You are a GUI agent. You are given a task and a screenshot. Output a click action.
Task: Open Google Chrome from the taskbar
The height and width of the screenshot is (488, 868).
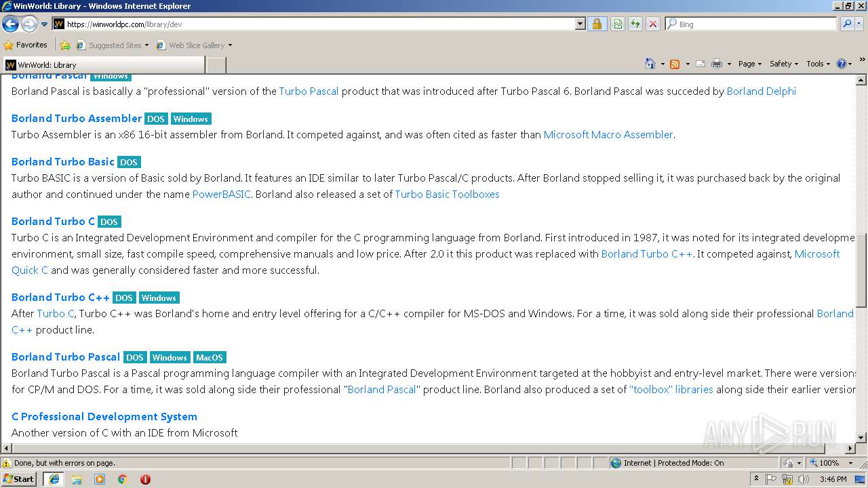pos(123,479)
